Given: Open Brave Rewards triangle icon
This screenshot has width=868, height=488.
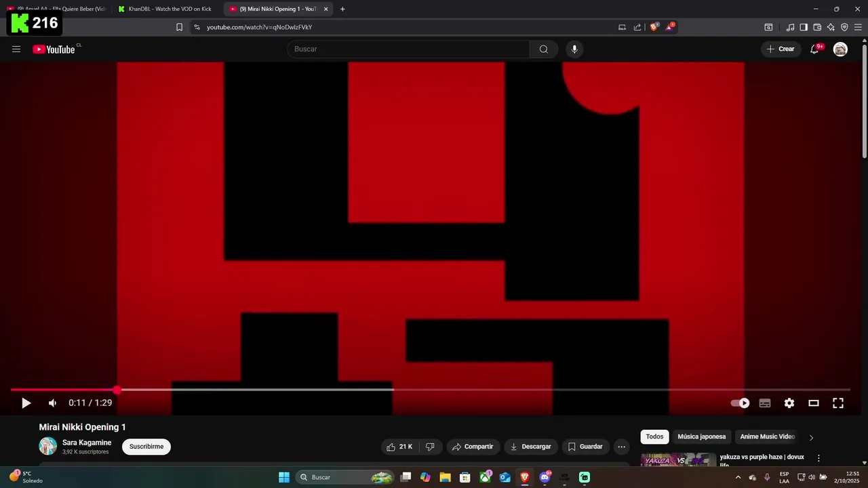Looking at the screenshot, I should pos(670,27).
